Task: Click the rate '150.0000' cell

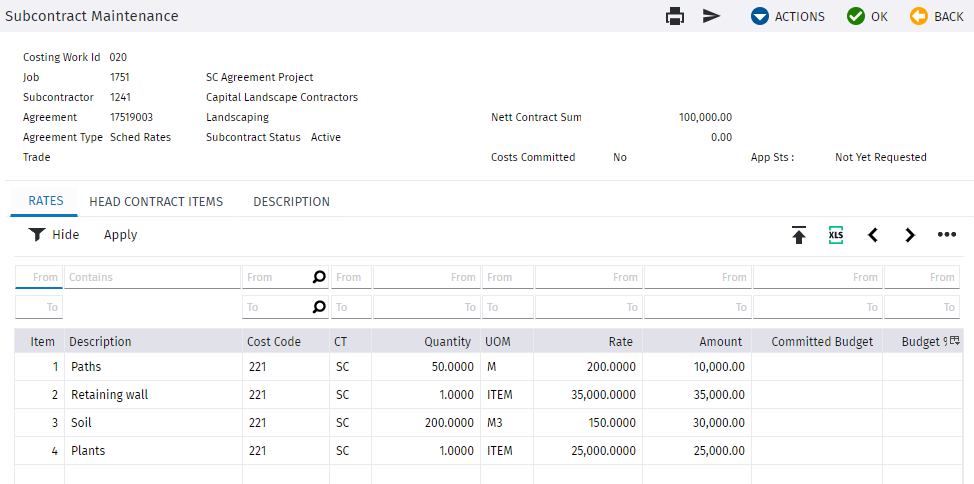Action: click(x=588, y=422)
